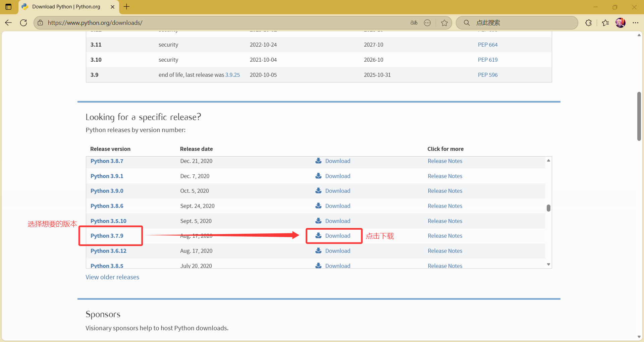Click the translate page icon

(414, 23)
